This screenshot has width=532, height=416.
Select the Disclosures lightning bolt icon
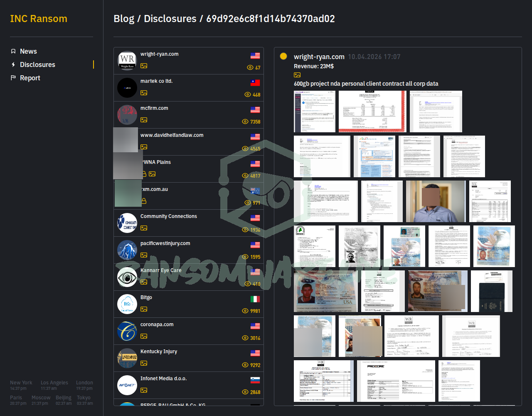(x=14, y=64)
